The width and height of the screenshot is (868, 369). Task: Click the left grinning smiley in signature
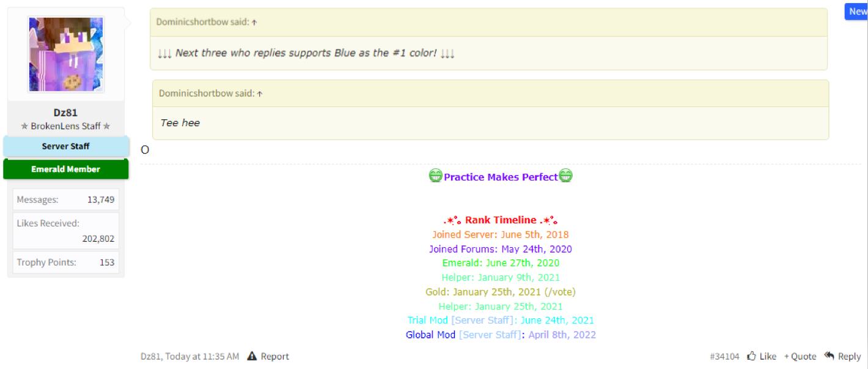(435, 176)
